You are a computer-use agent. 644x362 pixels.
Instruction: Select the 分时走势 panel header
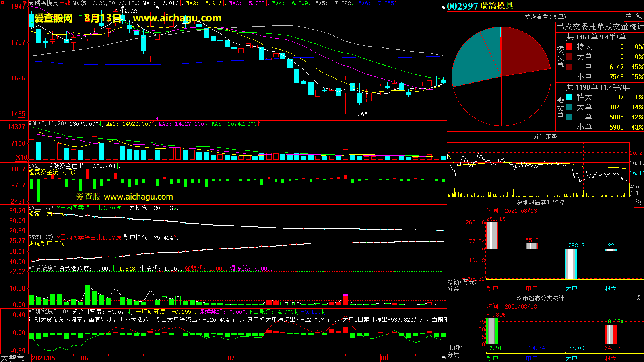coord(545,137)
